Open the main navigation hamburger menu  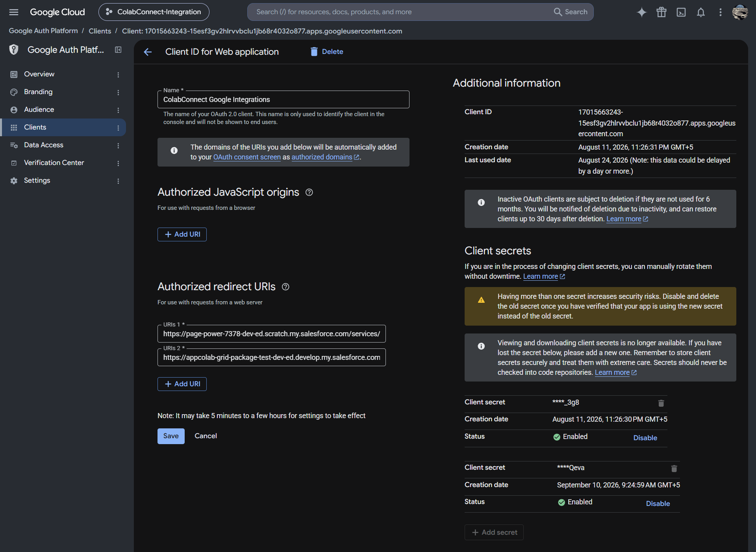[x=14, y=12]
